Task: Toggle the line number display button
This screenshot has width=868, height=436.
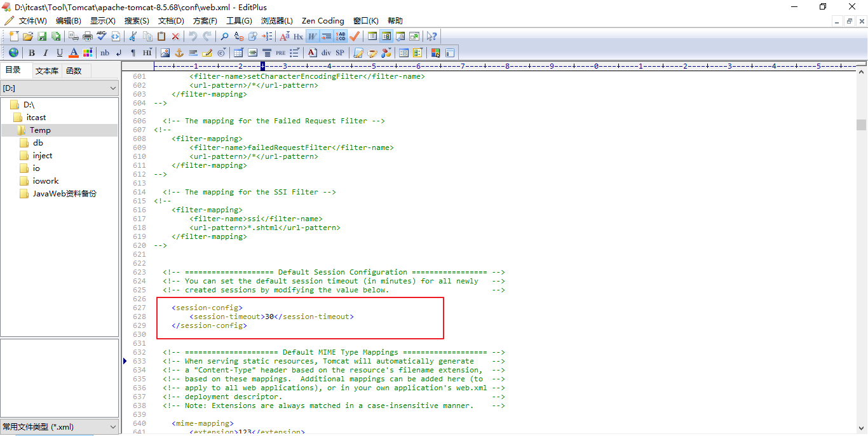Action: 341,36
